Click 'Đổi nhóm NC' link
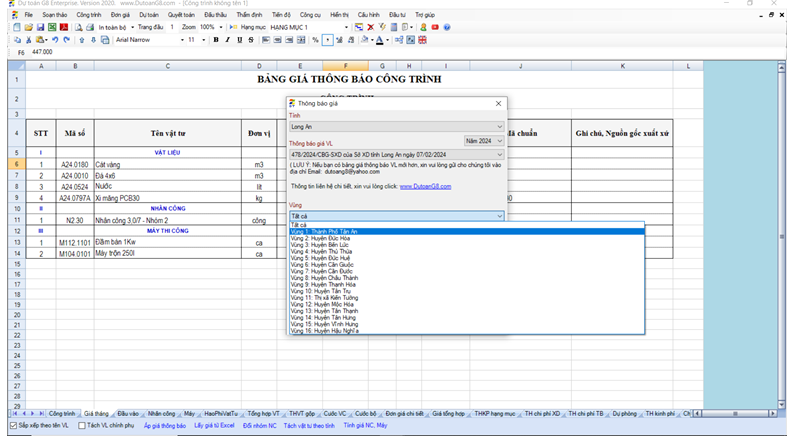The image size is (797, 439). click(x=259, y=426)
